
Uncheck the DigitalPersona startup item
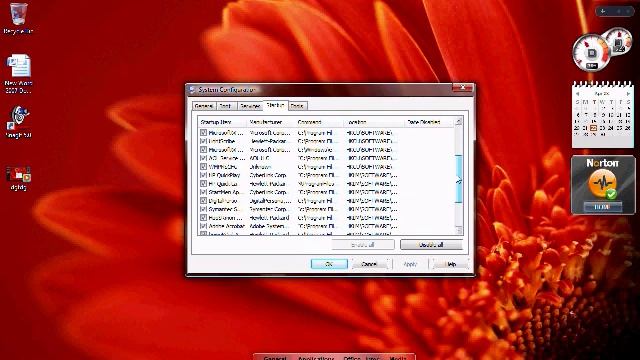[203, 201]
